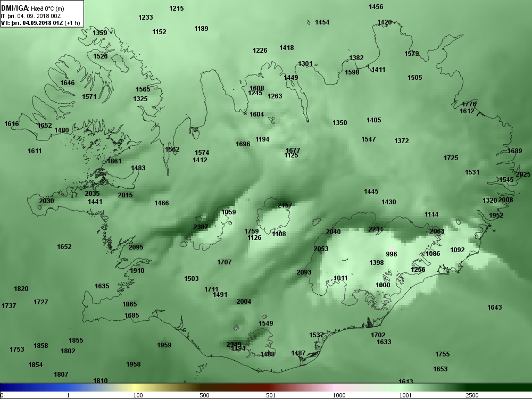Select the 2040 value
Screen dimensions: 532x399
pyautogui.click(x=333, y=232)
